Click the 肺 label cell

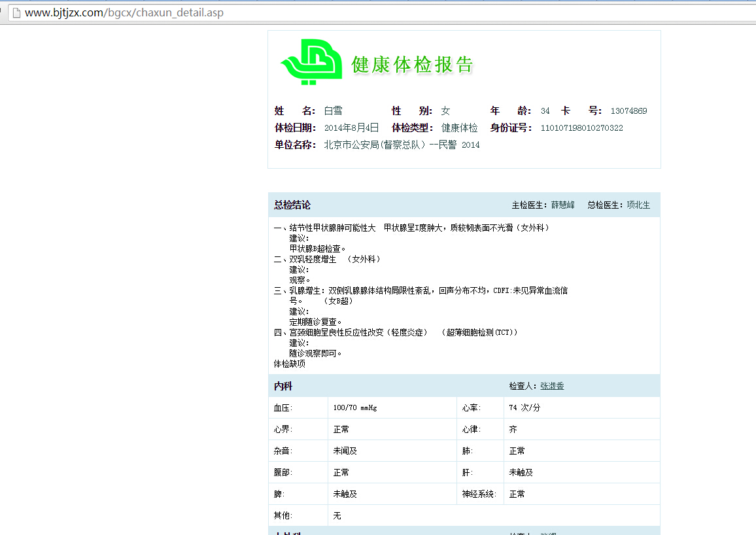click(480, 451)
